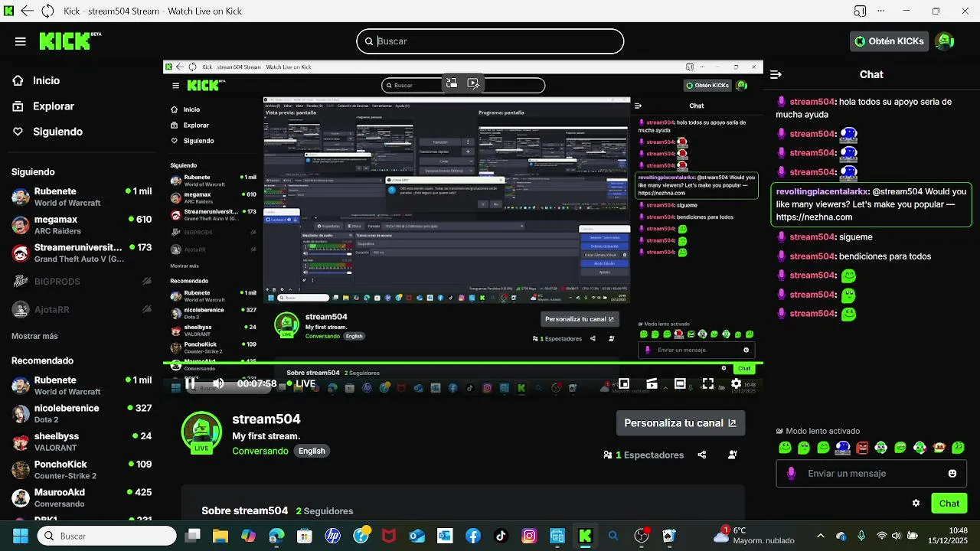Click the purple microphone chat badge
The width and height of the screenshot is (980, 551).
click(791, 474)
